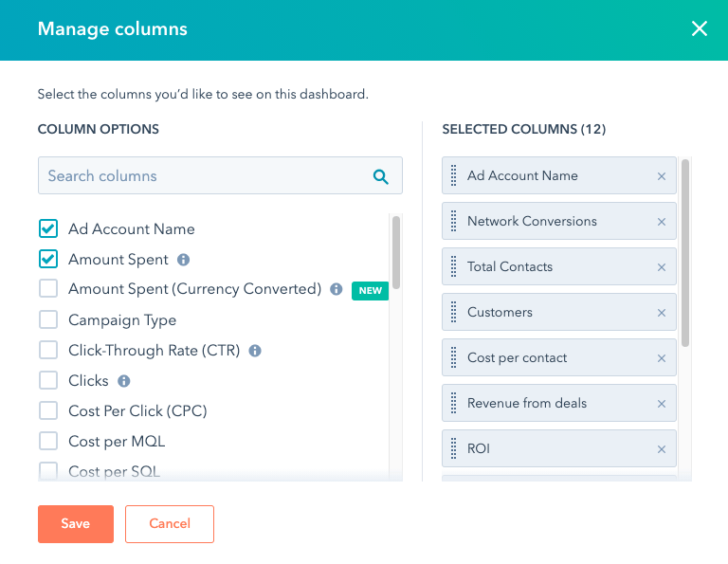Tick the Cost per MQL checkbox

coord(48,442)
